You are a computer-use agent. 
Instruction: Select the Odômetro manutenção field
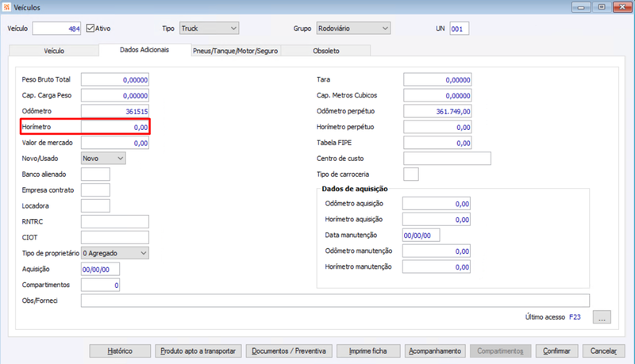[x=436, y=251]
